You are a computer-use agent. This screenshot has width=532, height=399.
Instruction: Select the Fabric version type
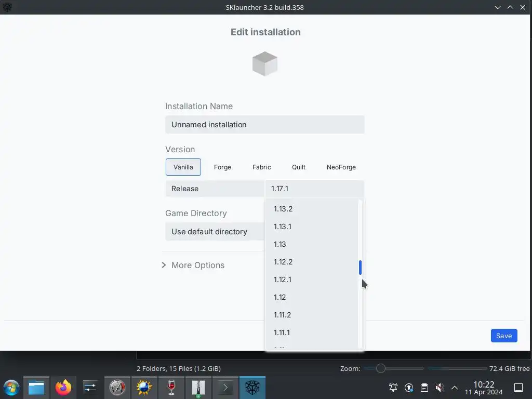262,167
